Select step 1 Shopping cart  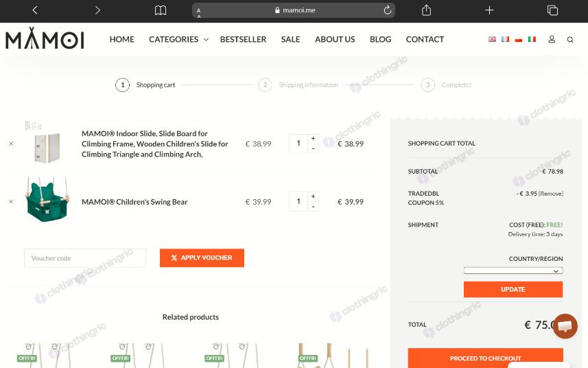(145, 85)
